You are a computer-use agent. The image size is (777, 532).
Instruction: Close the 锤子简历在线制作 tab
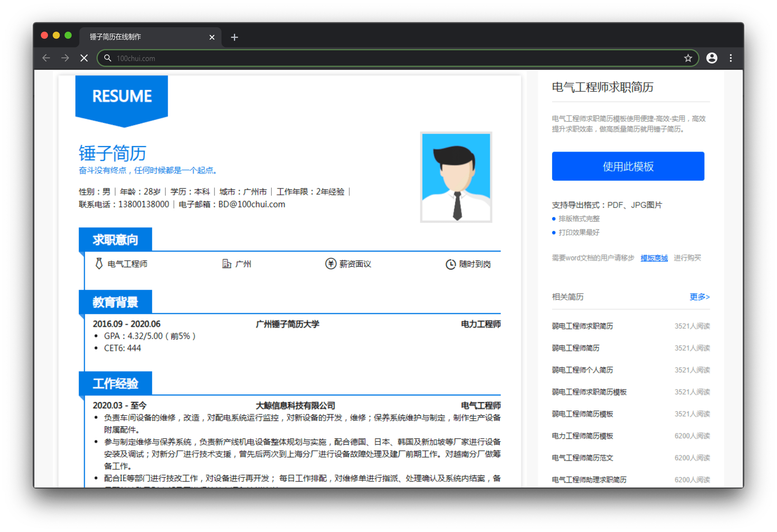pos(212,37)
